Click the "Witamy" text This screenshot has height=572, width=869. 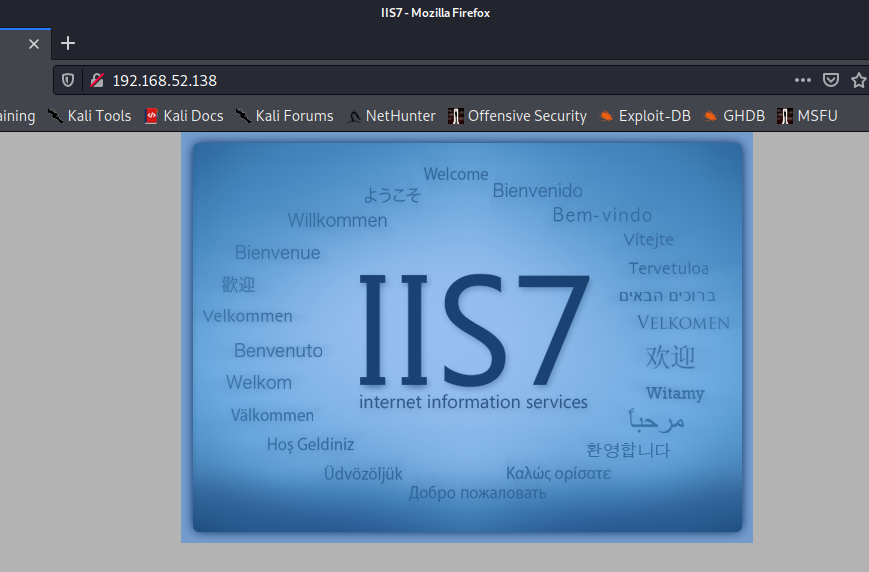(x=675, y=393)
